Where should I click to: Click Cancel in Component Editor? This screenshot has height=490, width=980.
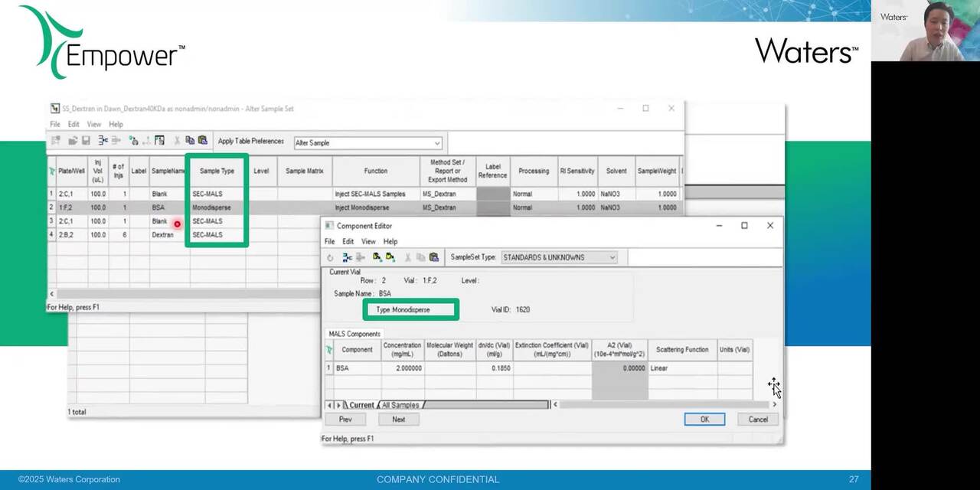[758, 420]
